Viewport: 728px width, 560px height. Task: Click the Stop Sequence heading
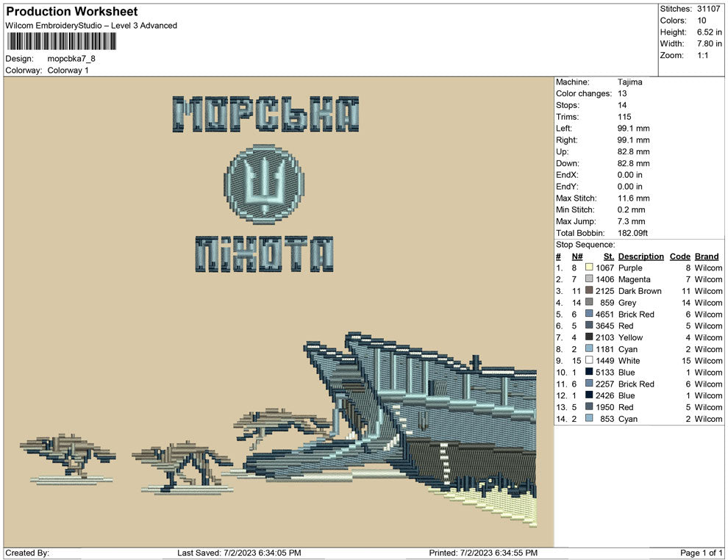point(585,245)
